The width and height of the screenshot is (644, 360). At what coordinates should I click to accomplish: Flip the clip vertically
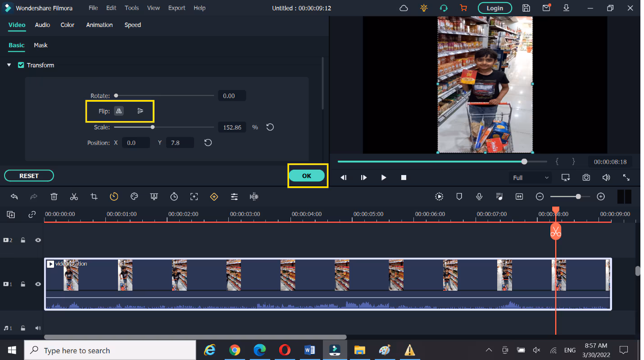140,111
